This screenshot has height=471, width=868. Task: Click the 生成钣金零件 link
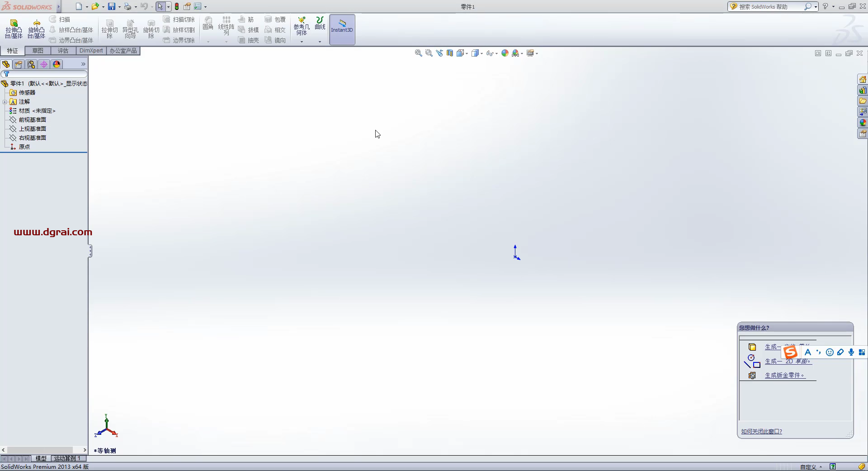click(785, 375)
